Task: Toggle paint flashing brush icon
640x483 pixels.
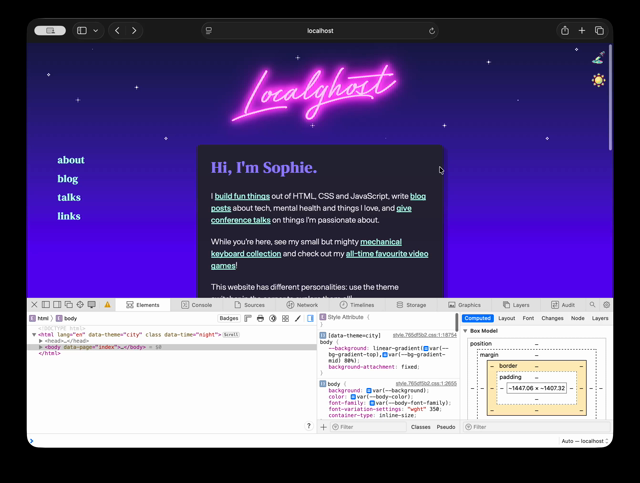Action: pyautogui.click(x=298, y=318)
